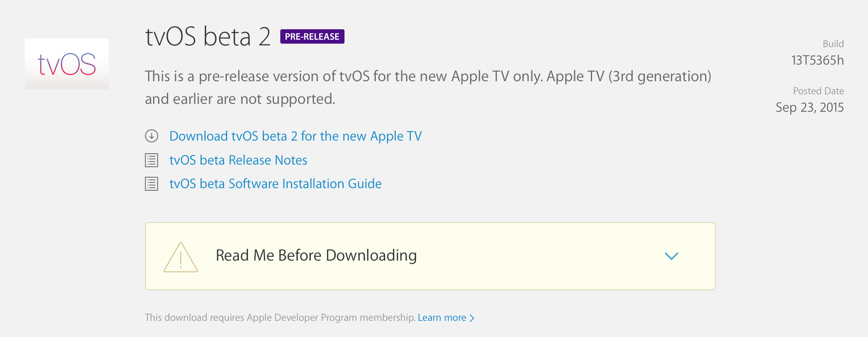
Task: Download tvOS beta 2 for the new Apple TV
Action: [x=295, y=136]
